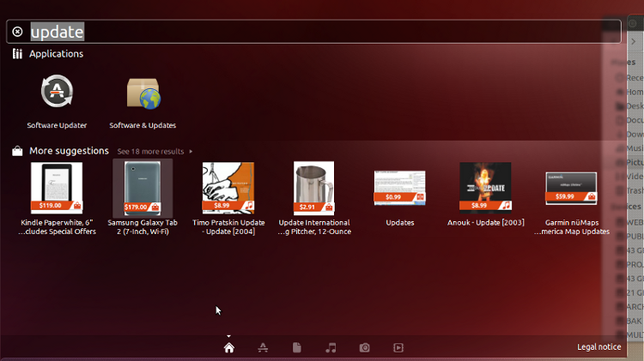Viewport: 644px width, 361px height.
Task: Click forward arrow in file manager behind
Action: click(x=634, y=41)
